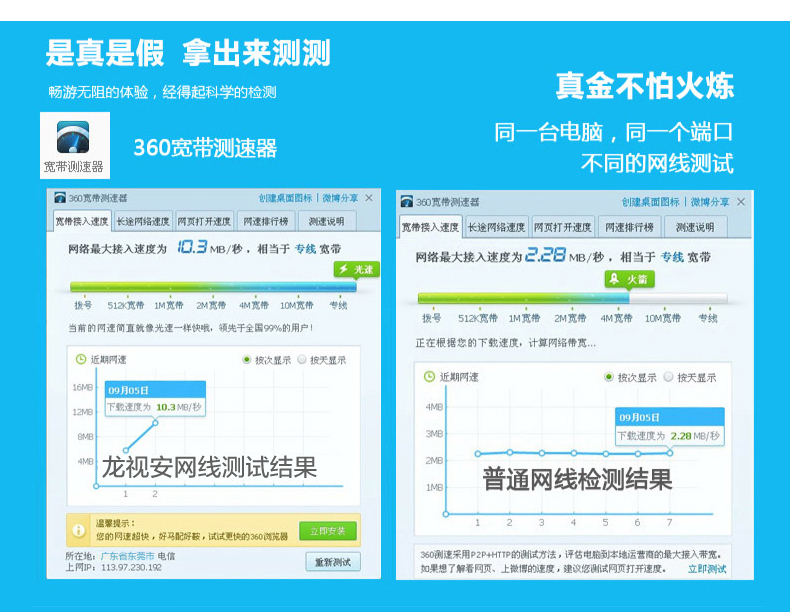Click 512K宽带 scale label in right window

[478, 318]
